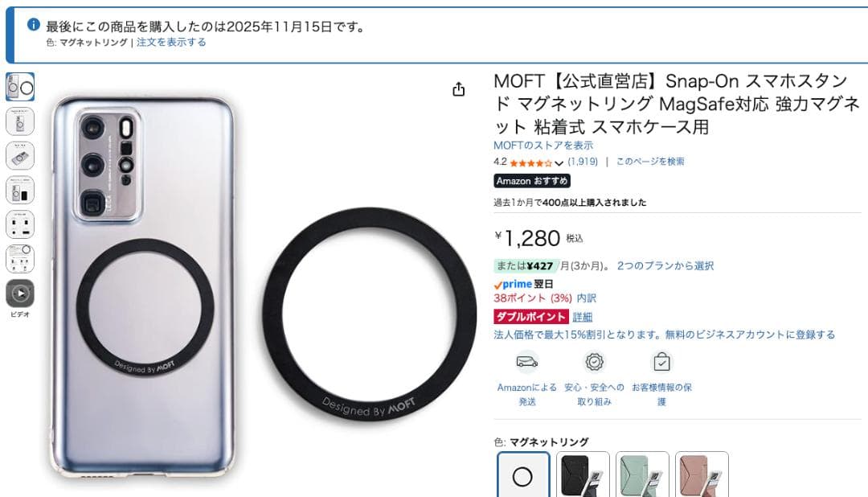This screenshot has width=868, height=497.
Task: Select the second product thumbnail image
Action: 20,121
